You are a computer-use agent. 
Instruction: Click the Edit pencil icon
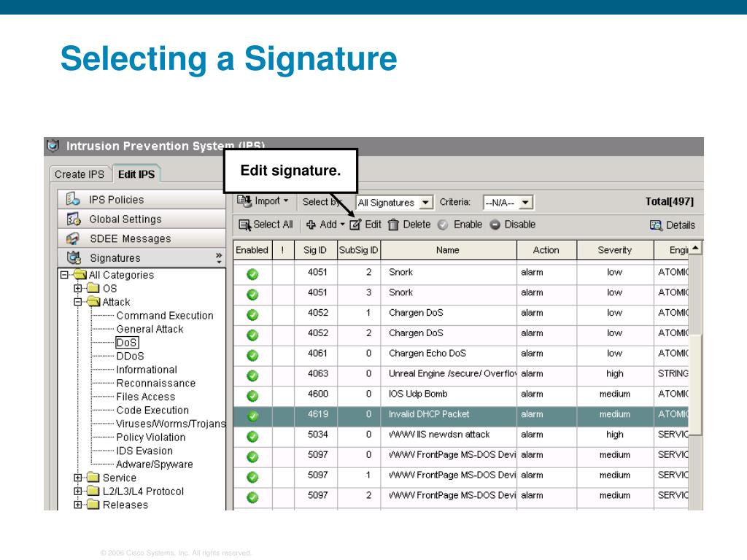tap(355, 225)
